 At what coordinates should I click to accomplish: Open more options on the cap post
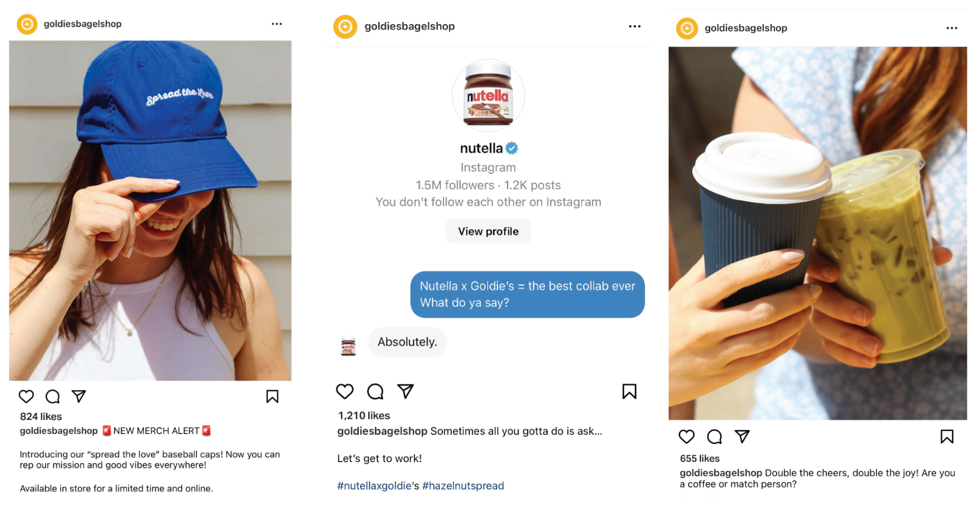(x=277, y=24)
